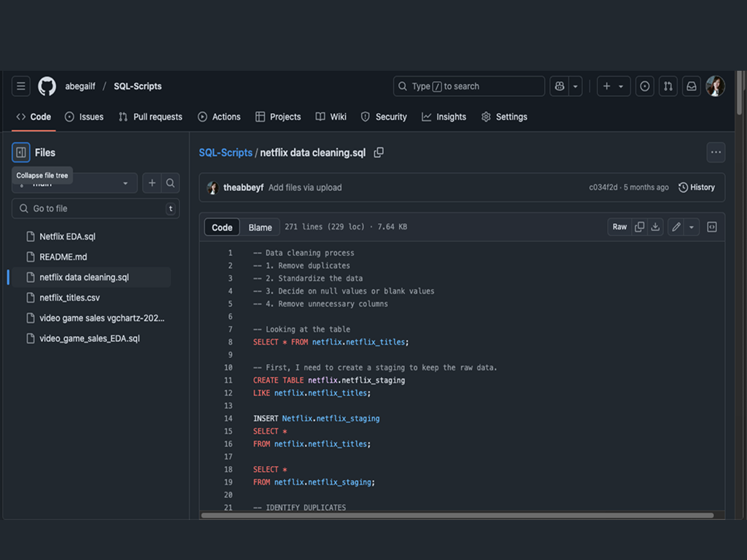Click the '271 lines (229 loc)' text

(x=325, y=227)
